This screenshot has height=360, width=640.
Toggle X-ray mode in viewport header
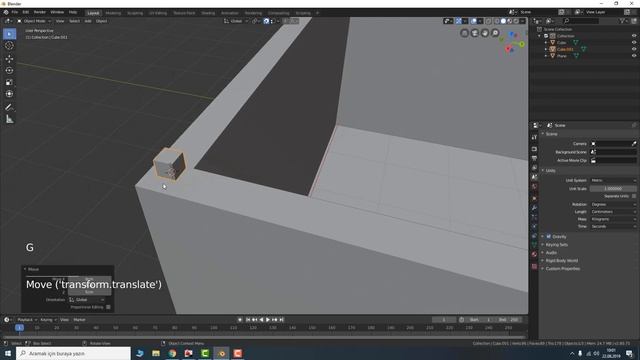click(x=488, y=21)
